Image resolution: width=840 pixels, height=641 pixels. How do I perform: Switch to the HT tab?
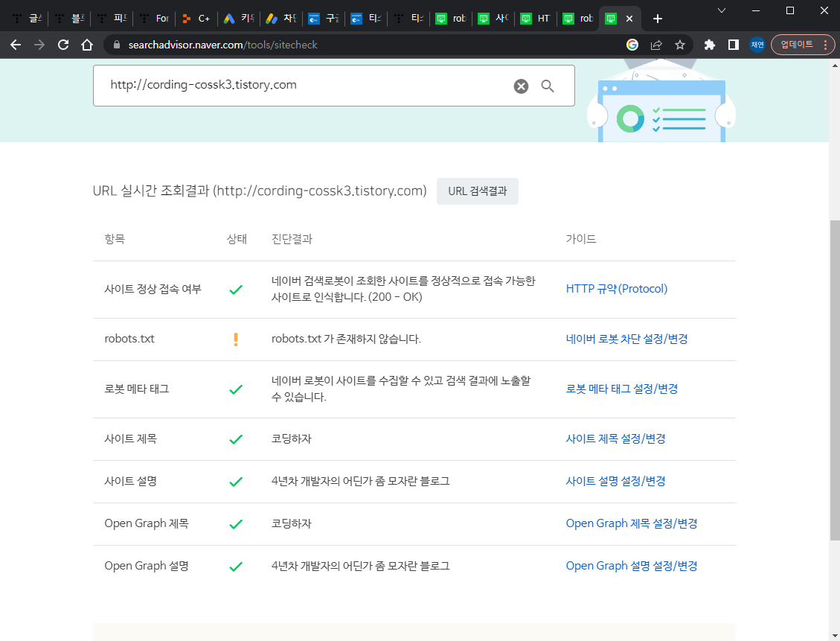(536, 19)
